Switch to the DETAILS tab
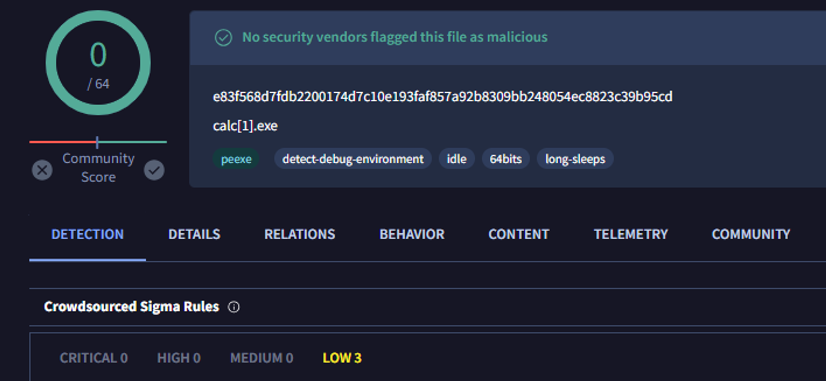Image resolution: width=826 pixels, height=381 pixels. 194,234
